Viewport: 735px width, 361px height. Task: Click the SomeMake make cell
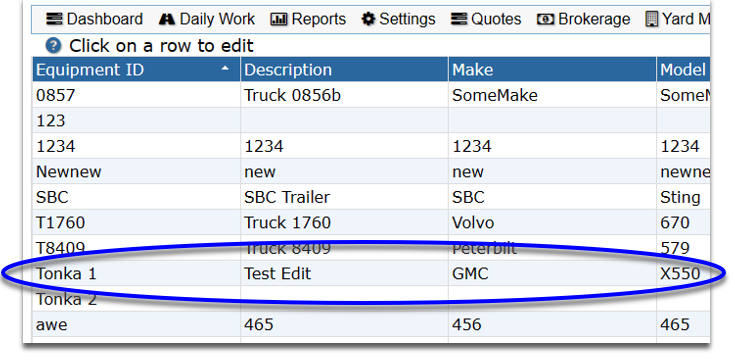[x=552, y=95]
